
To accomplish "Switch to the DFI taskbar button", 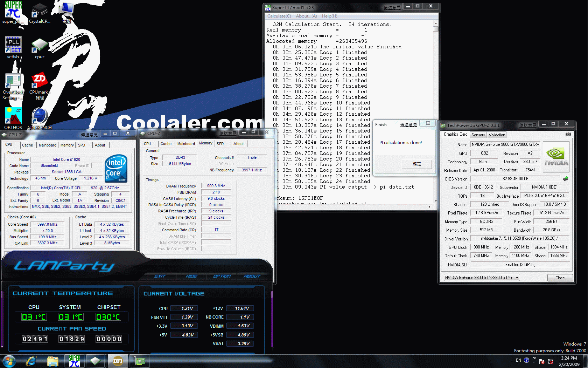I will coord(118,361).
